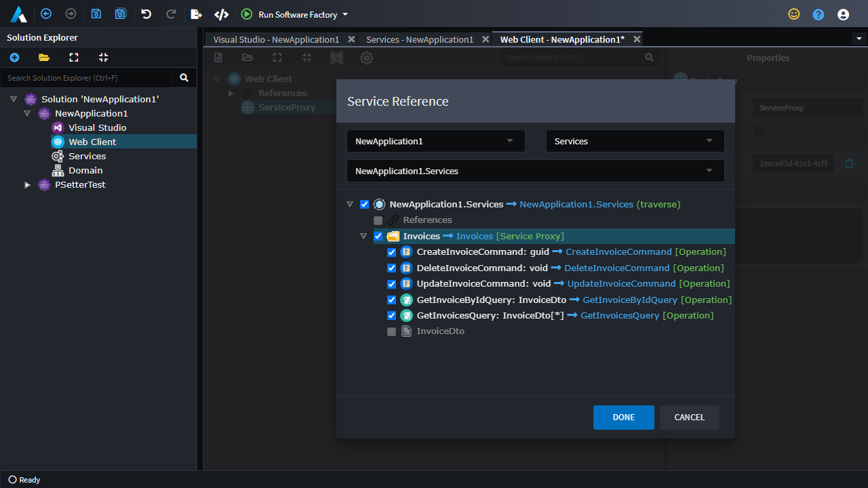Screen dimensions: 868x488
Task: Click the Intent Architect logo icon
Action: click(x=18, y=14)
